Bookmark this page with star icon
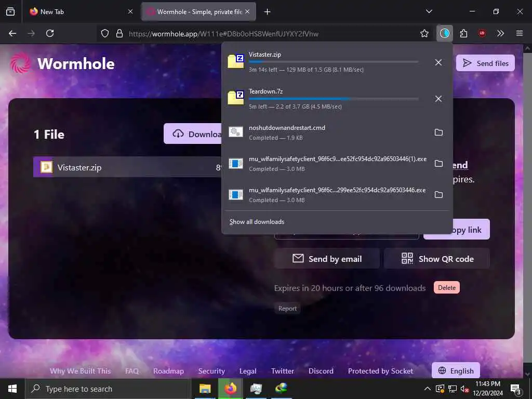 point(424,33)
